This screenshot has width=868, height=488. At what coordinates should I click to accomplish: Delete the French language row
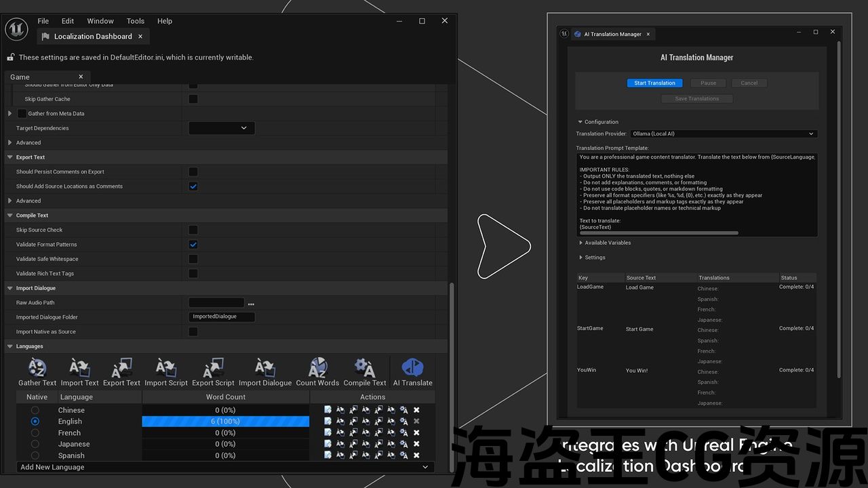click(x=416, y=432)
